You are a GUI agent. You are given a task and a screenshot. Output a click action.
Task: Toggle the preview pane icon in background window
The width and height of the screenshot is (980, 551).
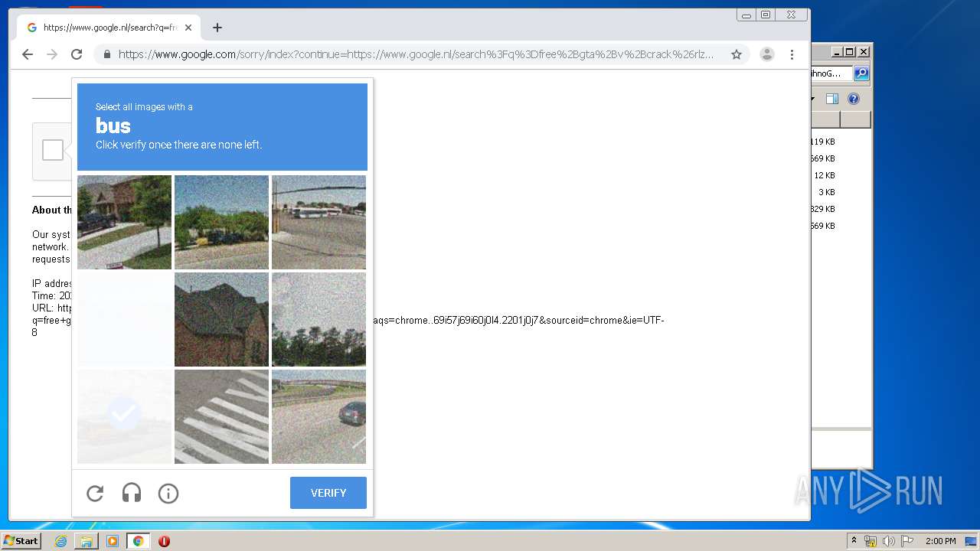pos(832,99)
